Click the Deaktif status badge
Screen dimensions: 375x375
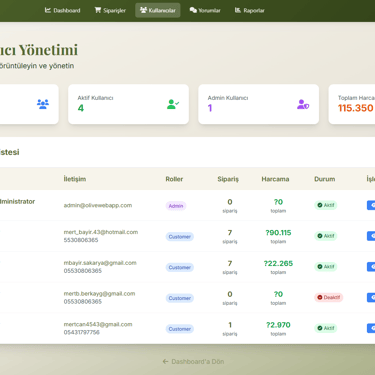pyautogui.click(x=329, y=297)
